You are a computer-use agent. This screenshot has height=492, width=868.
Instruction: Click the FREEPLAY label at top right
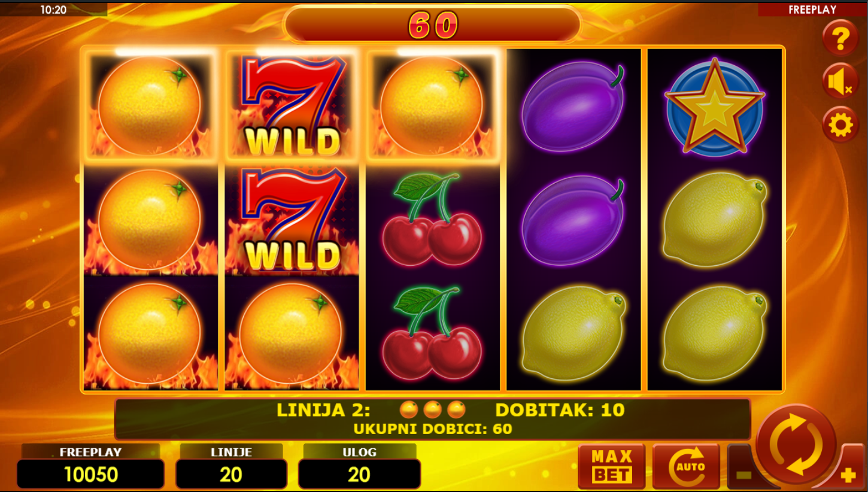(x=812, y=10)
